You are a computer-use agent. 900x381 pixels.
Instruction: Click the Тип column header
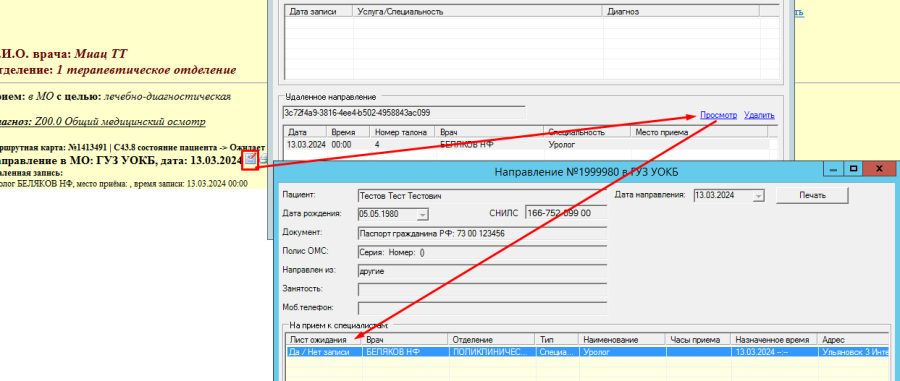pyautogui.click(x=556, y=340)
